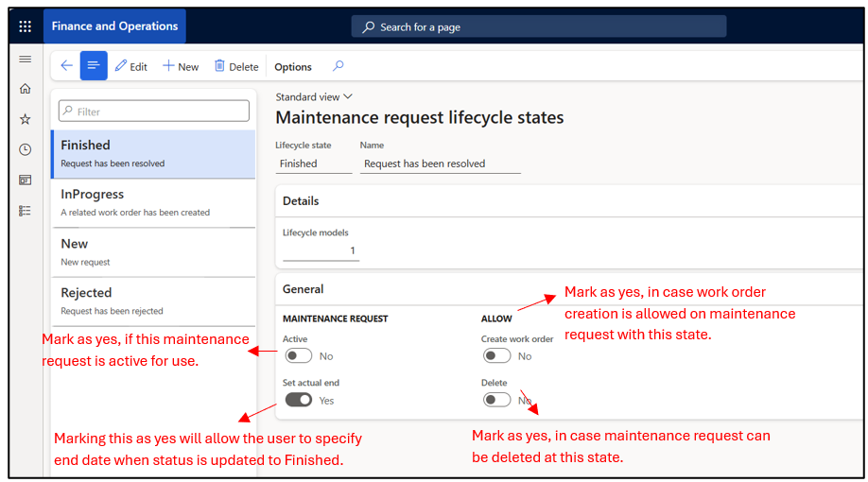Select the New lifecycle state in the list

(153, 252)
